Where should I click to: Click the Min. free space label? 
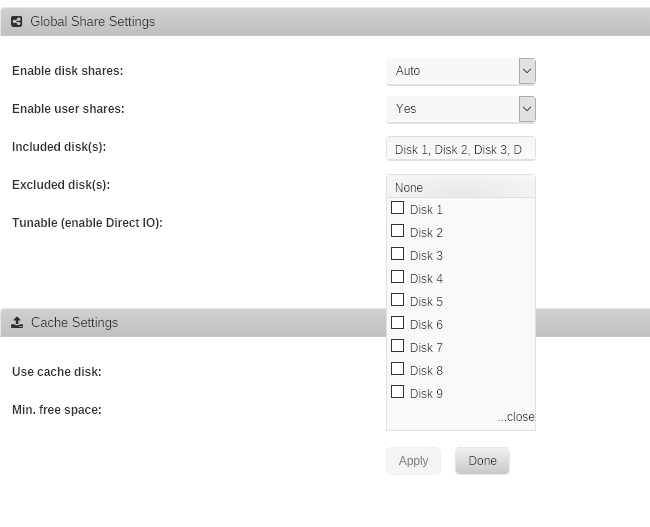click(57, 410)
